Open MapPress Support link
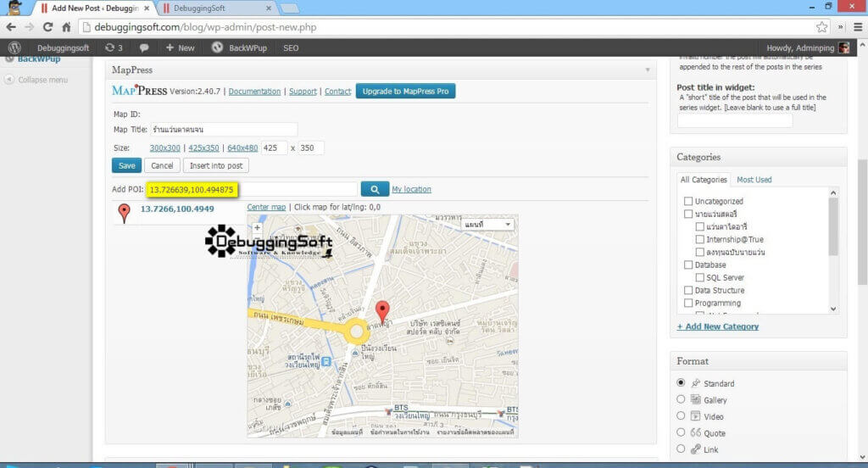 (303, 92)
